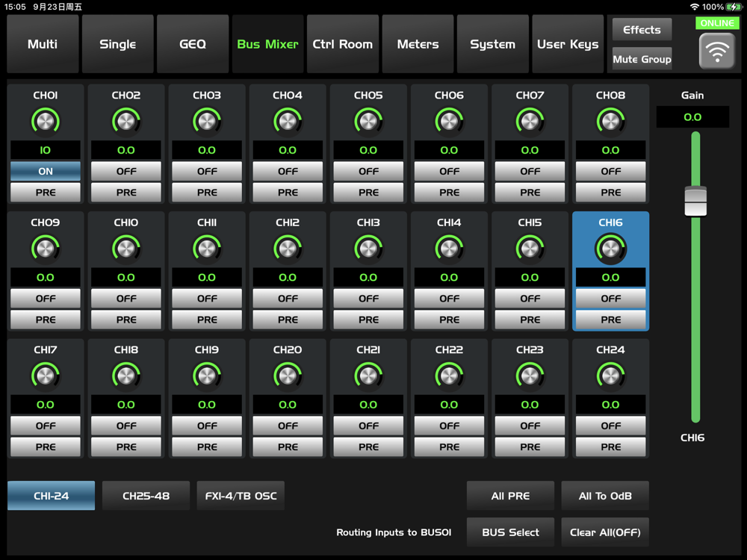The image size is (747, 560).
Task: Enable CH02 send by clicking OFF
Action: [126, 172]
